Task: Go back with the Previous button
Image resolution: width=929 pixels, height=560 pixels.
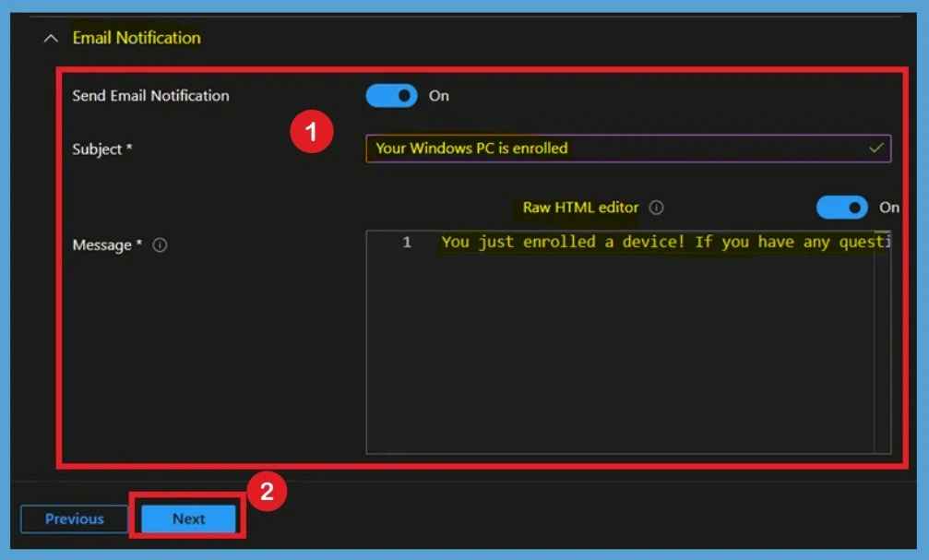Action: tap(75, 519)
